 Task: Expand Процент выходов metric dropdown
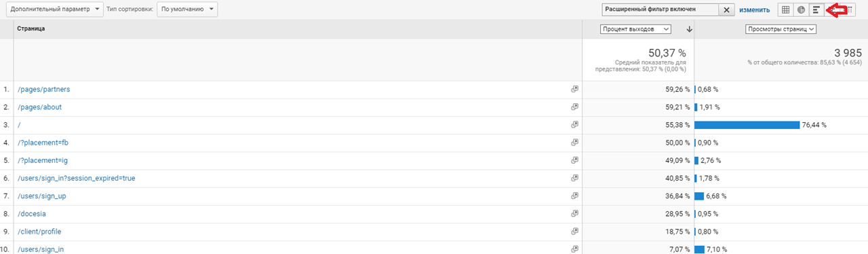click(636, 29)
